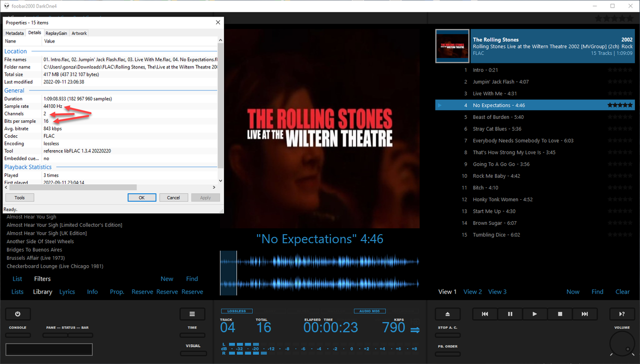Toggle the status Bar button

point(80,336)
